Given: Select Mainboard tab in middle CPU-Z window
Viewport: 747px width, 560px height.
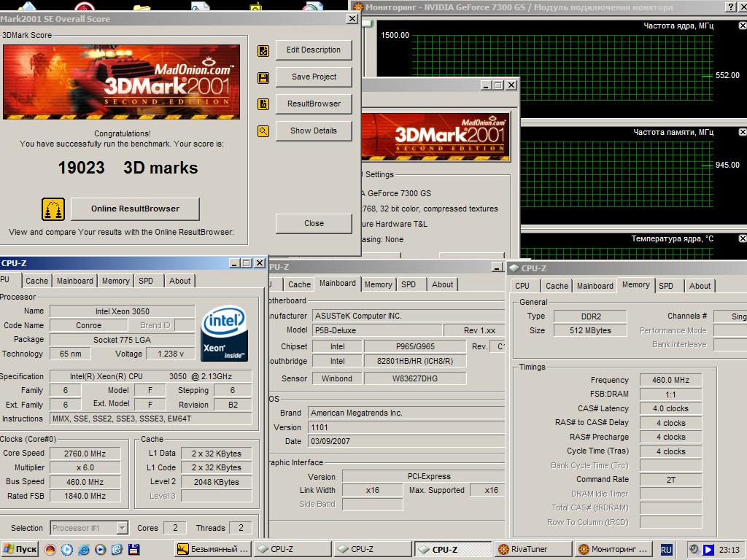Looking at the screenshot, I should [337, 284].
